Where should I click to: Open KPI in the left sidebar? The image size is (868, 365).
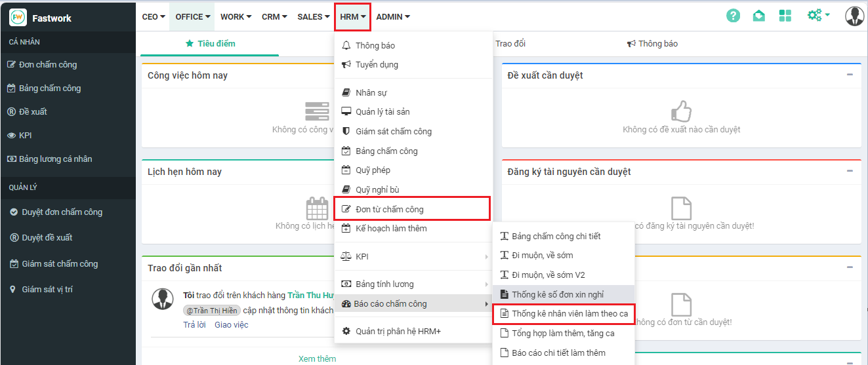click(x=25, y=135)
